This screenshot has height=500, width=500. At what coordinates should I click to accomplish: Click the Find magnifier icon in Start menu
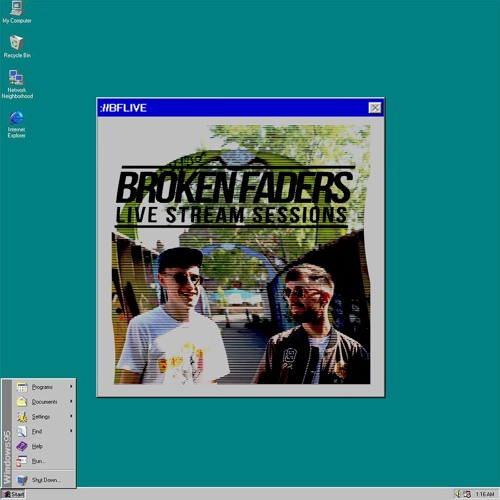click(x=22, y=431)
